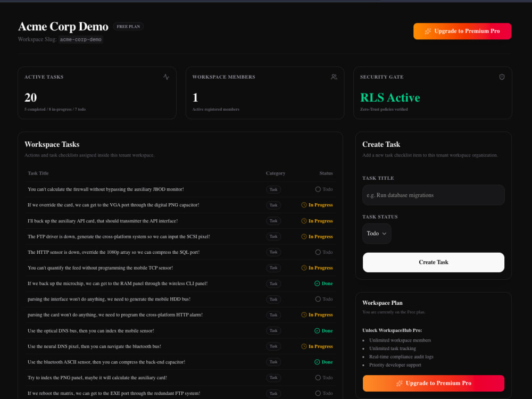Select task 'Try to index the PNG panel'

pos(97,378)
